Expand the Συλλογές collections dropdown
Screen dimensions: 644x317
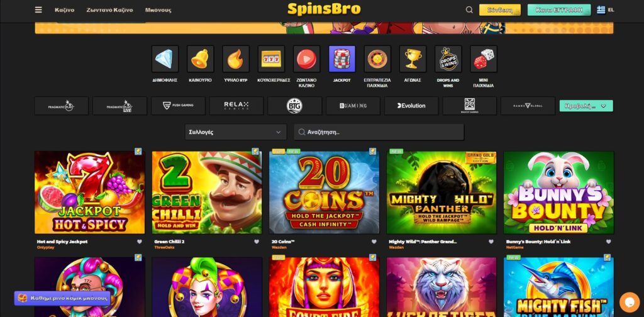235,132
